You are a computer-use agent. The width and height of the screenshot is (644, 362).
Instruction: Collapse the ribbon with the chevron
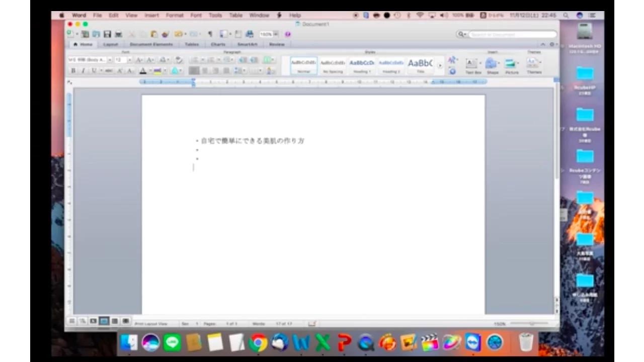543,45
